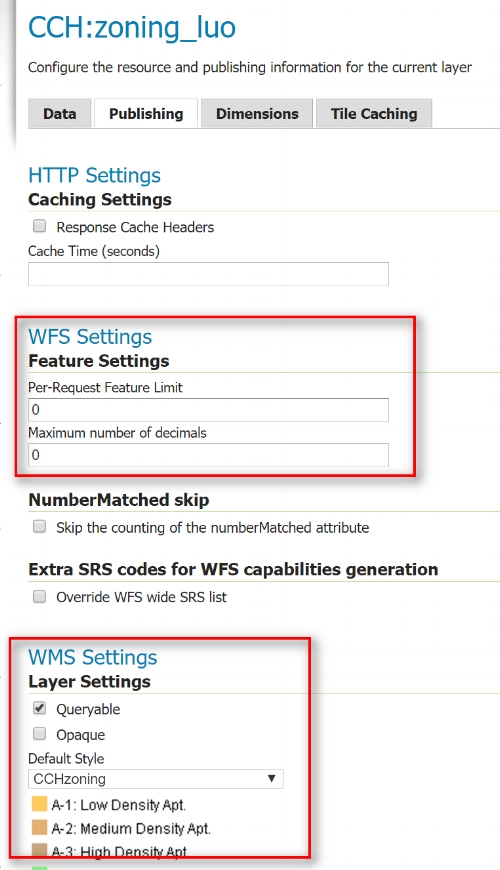Click the Cache Time seconds field
The image size is (500, 870).
coord(208,274)
